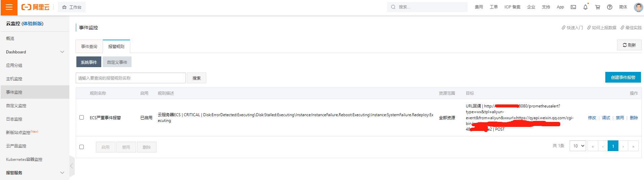Viewport: 644px width, 180px height.
Task: Expand the Dashboard sidebar section
Action: pos(35,52)
